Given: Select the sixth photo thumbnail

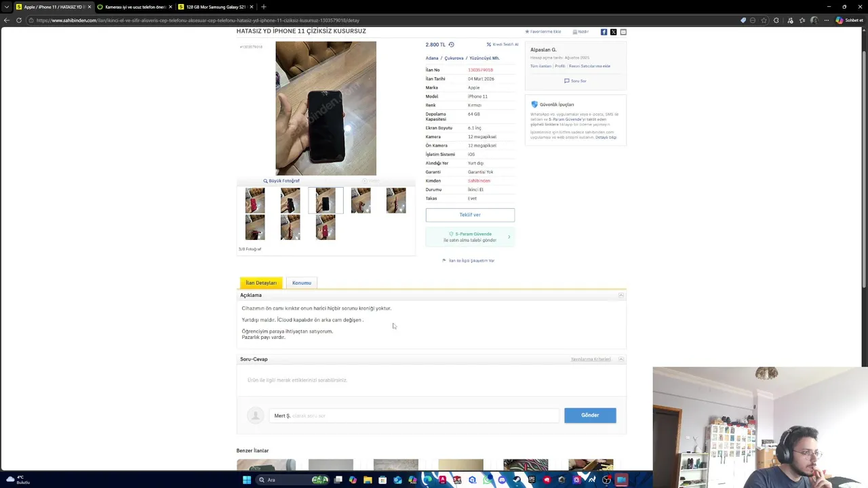Looking at the screenshot, I should 255,227.
